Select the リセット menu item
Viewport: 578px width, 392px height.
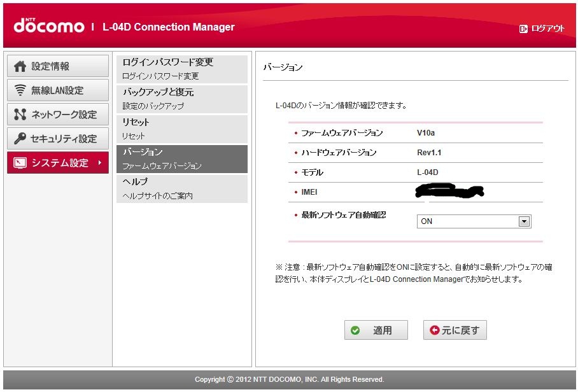[x=181, y=129]
